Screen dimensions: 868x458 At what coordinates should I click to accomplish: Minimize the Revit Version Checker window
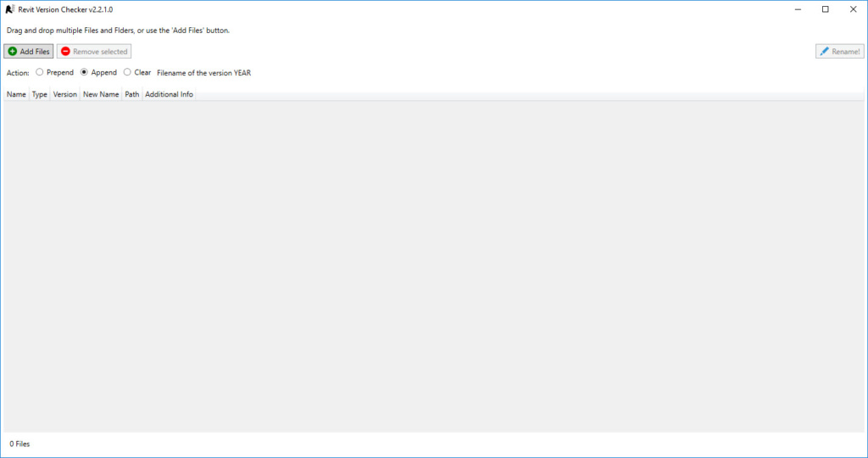pos(798,9)
